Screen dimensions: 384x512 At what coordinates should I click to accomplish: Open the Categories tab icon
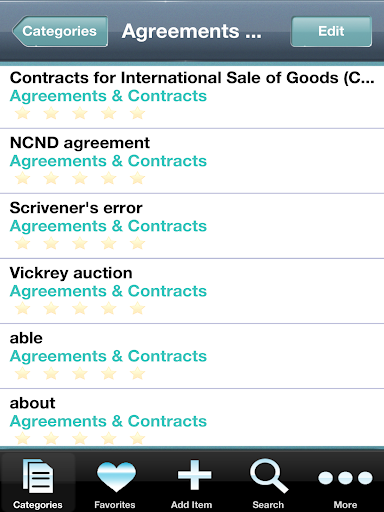coord(38,476)
